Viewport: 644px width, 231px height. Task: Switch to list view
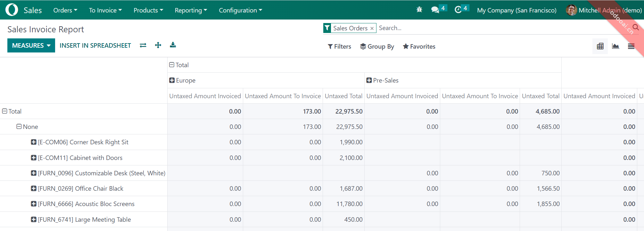coord(631,46)
